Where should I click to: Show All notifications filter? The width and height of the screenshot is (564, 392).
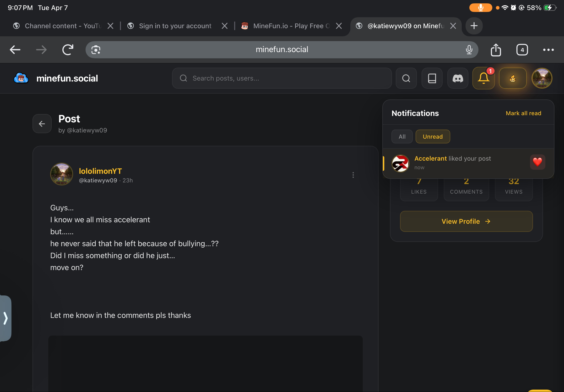[x=402, y=136]
